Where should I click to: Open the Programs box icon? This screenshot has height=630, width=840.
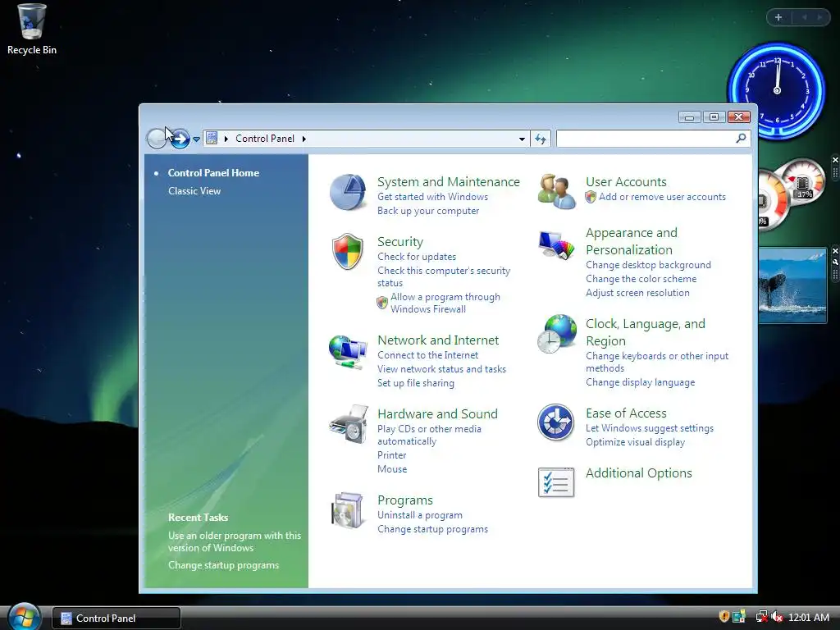pos(347,510)
